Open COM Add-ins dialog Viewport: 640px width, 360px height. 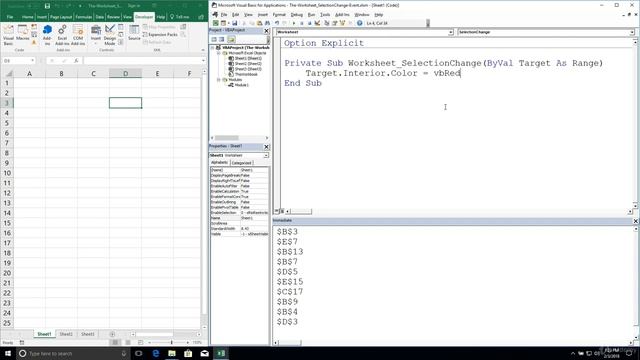click(78, 35)
